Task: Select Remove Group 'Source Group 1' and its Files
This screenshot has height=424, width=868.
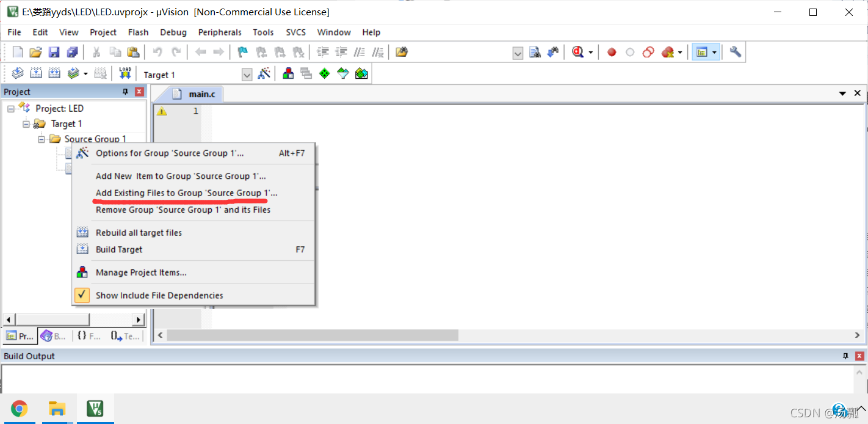Action: pyautogui.click(x=193, y=210)
